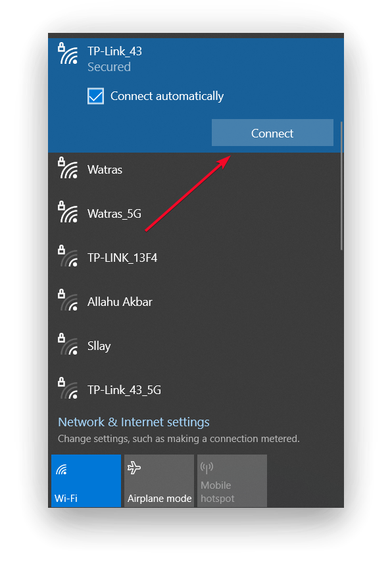Select the Watras network entry
The height and width of the screenshot is (569, 392).
coord(194,170)
